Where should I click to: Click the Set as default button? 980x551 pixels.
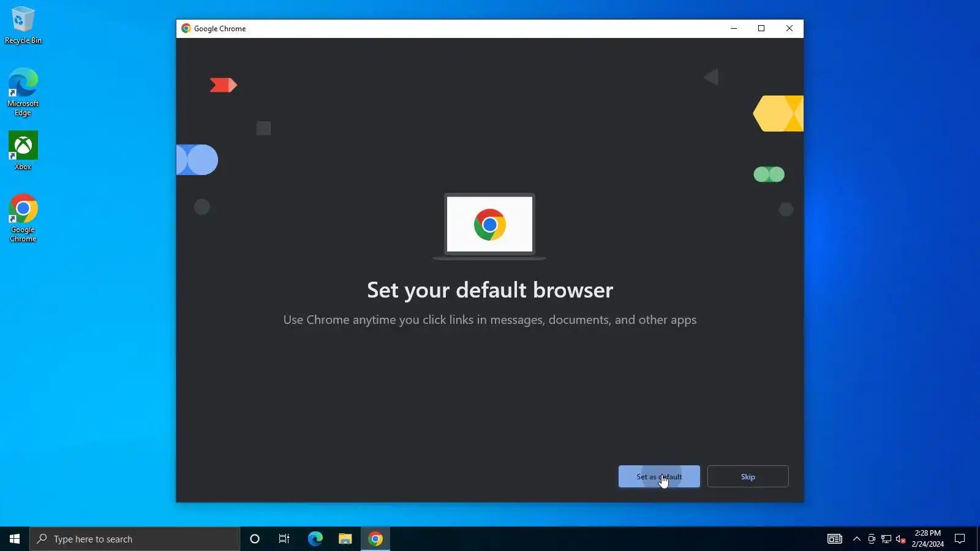point(659,476)
